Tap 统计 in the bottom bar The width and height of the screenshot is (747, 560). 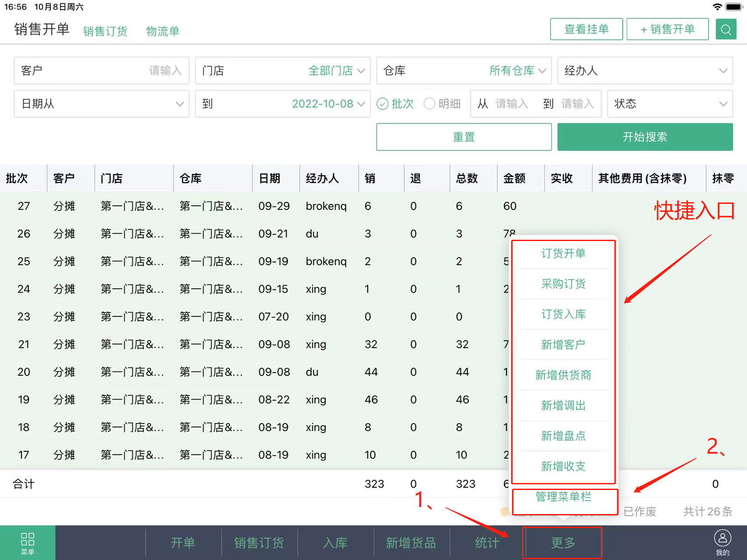click(487, 543)
